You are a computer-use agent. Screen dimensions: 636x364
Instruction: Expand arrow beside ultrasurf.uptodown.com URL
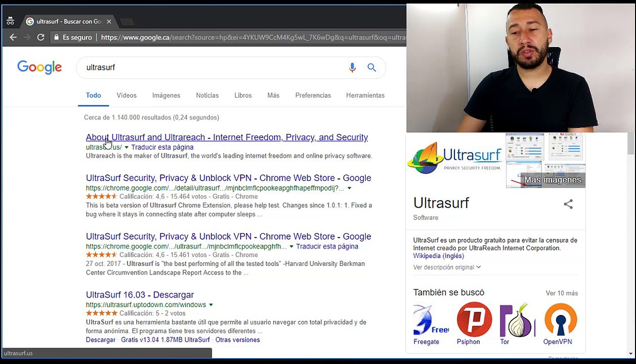pos(211,305)
